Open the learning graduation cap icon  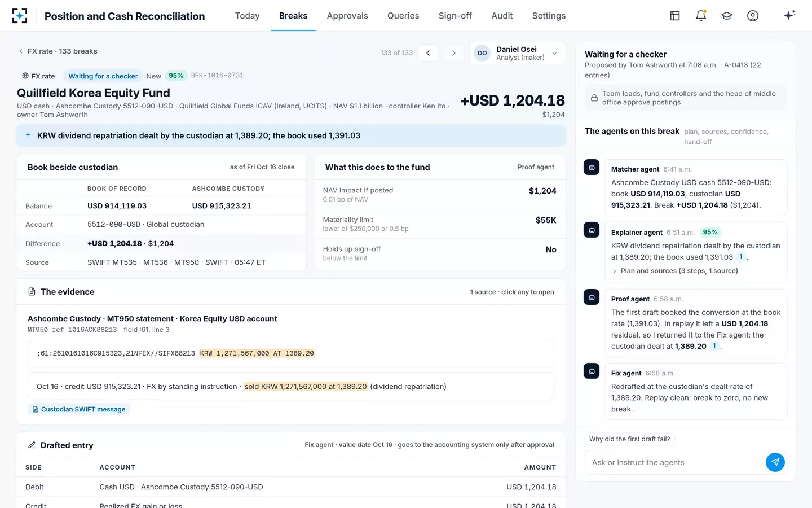click(727, 16)
